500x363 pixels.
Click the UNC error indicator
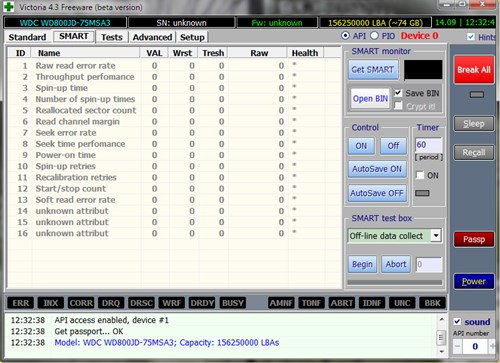point(402,303)
